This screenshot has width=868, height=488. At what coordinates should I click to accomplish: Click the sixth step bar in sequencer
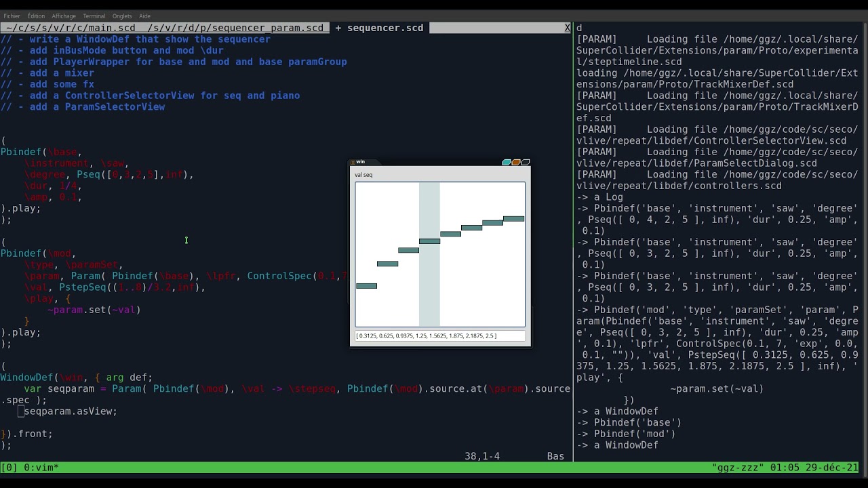(x=471, y=228)
